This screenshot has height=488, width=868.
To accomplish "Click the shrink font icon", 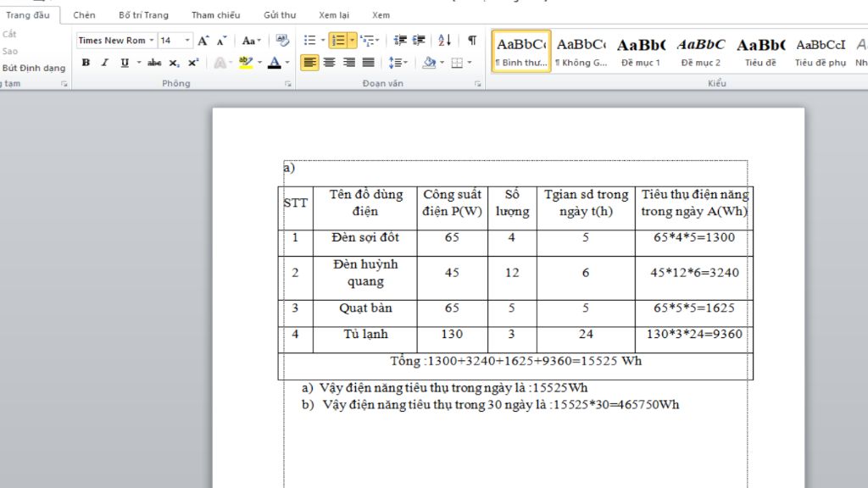I will (221, 41).
